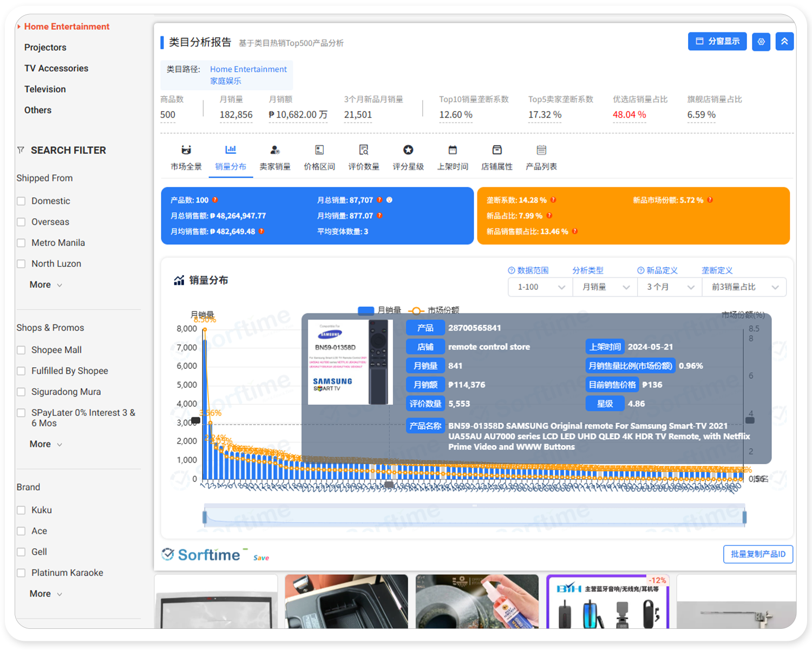Open the 产品列表 product list icon
Image resolution: width=812 pixels, height=650 pixels.
click(541, 156)
